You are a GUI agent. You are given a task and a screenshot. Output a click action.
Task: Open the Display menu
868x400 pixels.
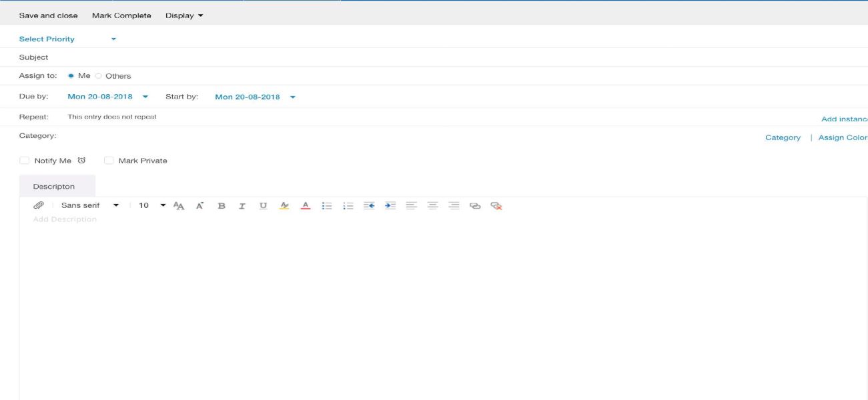tap(182, 15)
